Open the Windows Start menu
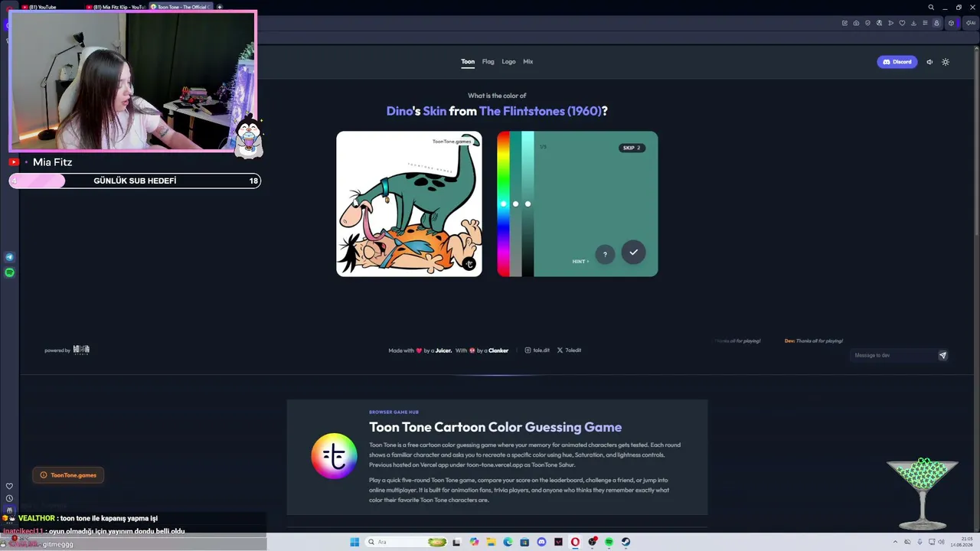The image size is (980, 551). point(354,542)
